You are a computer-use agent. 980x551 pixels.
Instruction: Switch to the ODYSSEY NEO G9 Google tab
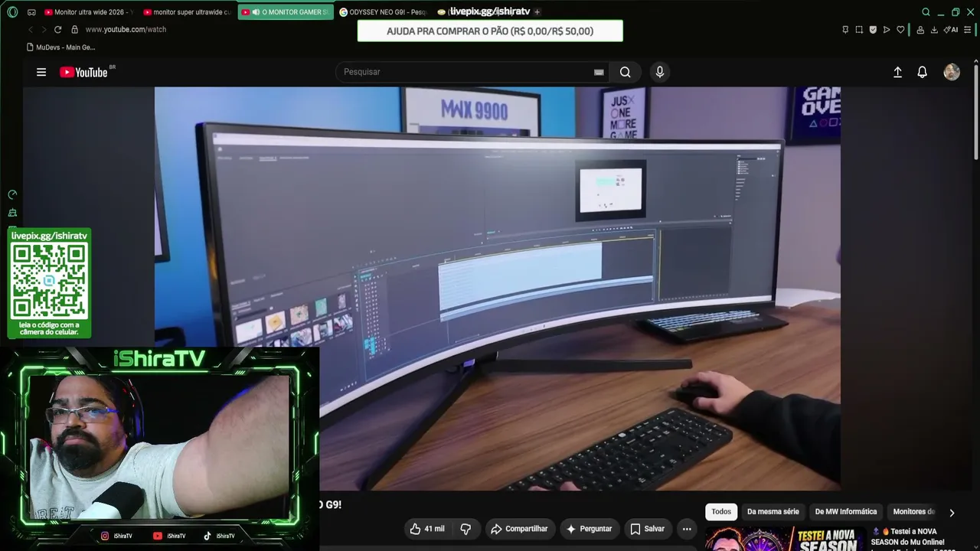pyautogui.click(x=383, y=12)
